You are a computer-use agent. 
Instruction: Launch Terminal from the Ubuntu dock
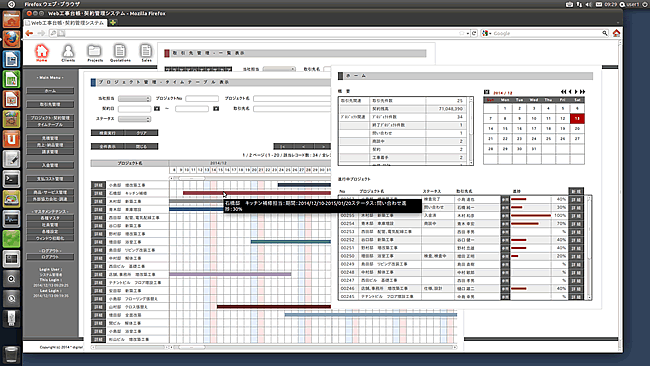[x=12, y=179]
